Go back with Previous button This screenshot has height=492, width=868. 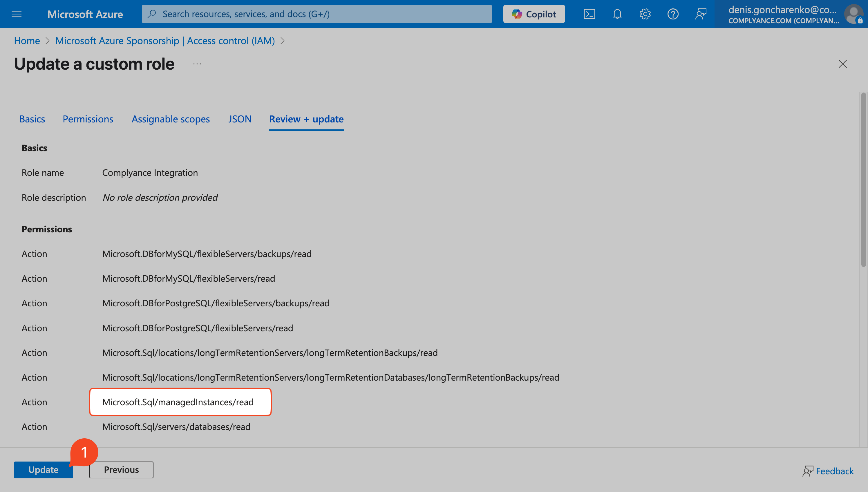(121, 470)
